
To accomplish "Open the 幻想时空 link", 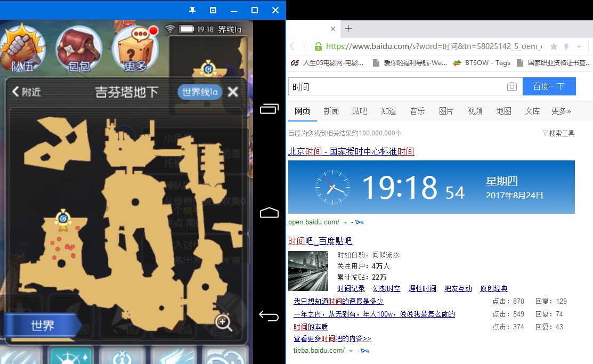I will point(386,288).
